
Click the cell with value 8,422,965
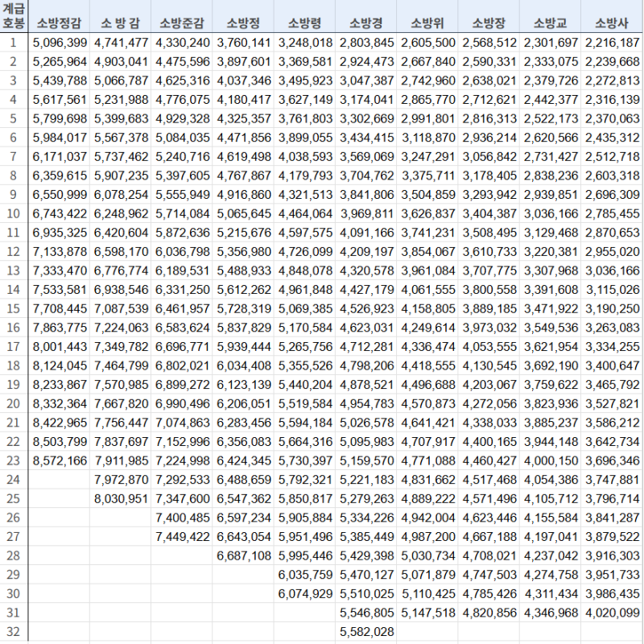(59, 422)
